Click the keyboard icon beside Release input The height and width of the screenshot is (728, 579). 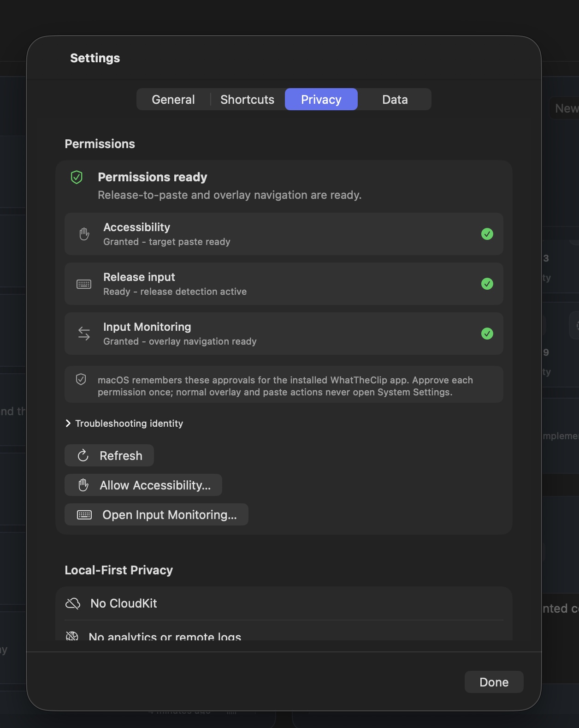click(x=84, y=284)
